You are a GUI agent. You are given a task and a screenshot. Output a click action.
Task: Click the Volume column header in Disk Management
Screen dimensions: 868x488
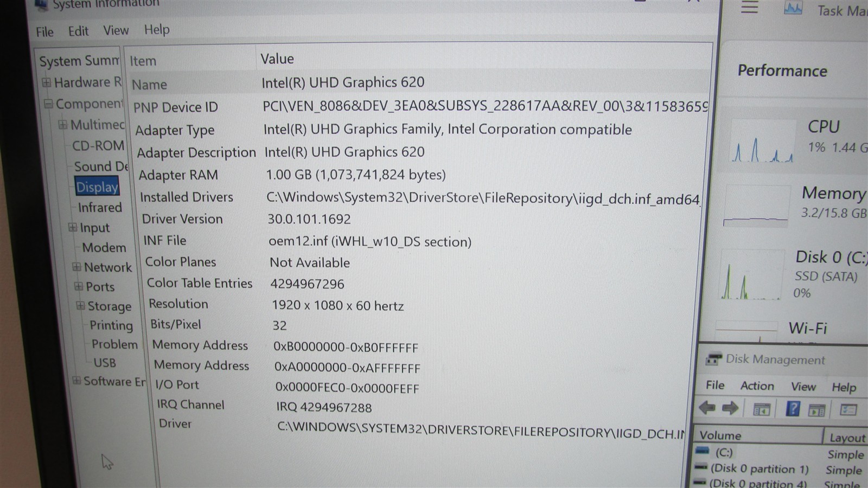click(x=759, y=435)
